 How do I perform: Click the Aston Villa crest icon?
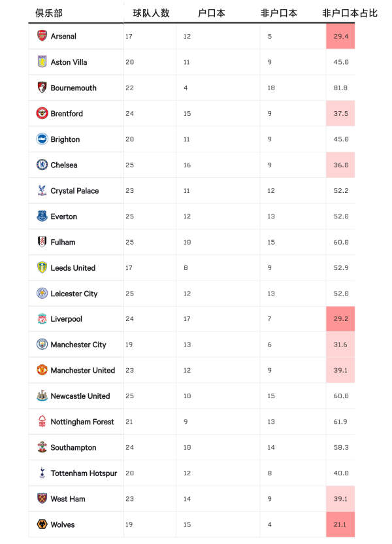(x=42, y=61)
